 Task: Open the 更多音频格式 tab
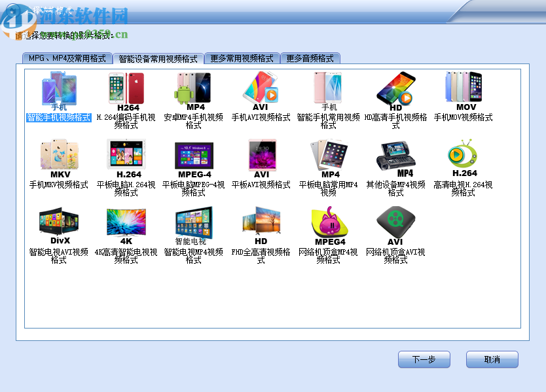click(x=310, y=58)
